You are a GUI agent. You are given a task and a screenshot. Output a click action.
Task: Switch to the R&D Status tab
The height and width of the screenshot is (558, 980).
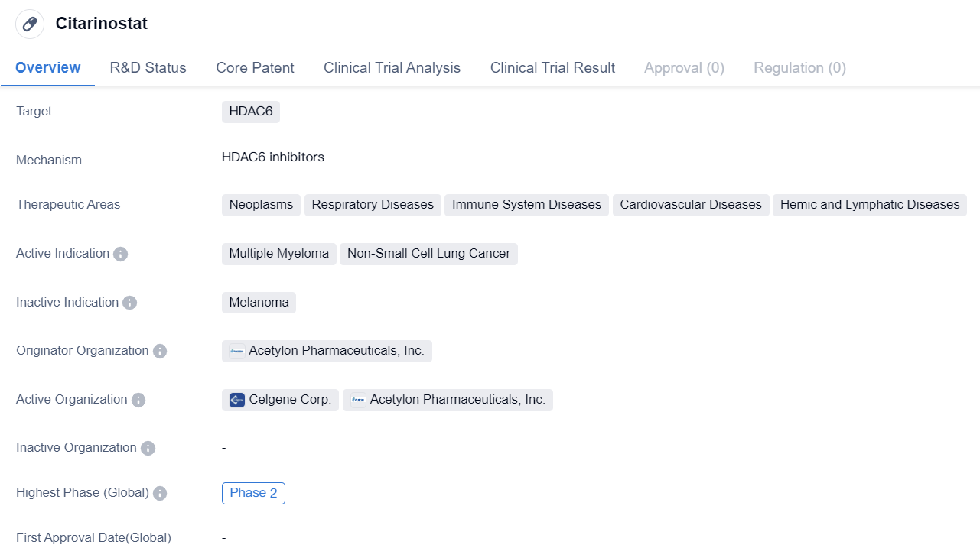[148, 67]
